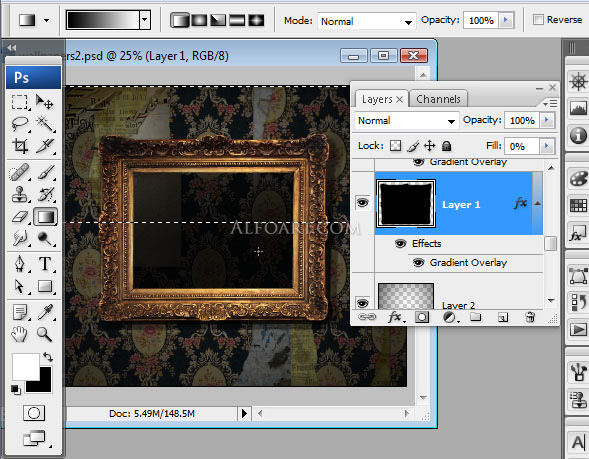Swap foreground and background colors

(x=47, y=356)
